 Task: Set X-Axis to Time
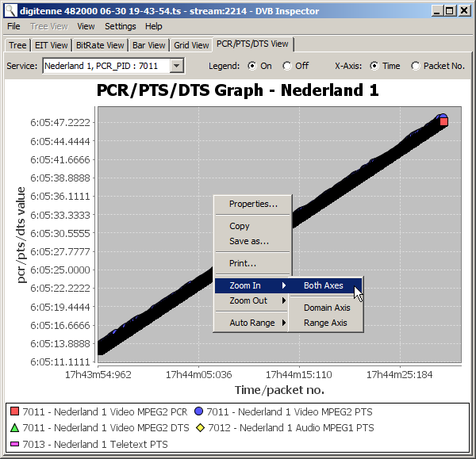374,66
